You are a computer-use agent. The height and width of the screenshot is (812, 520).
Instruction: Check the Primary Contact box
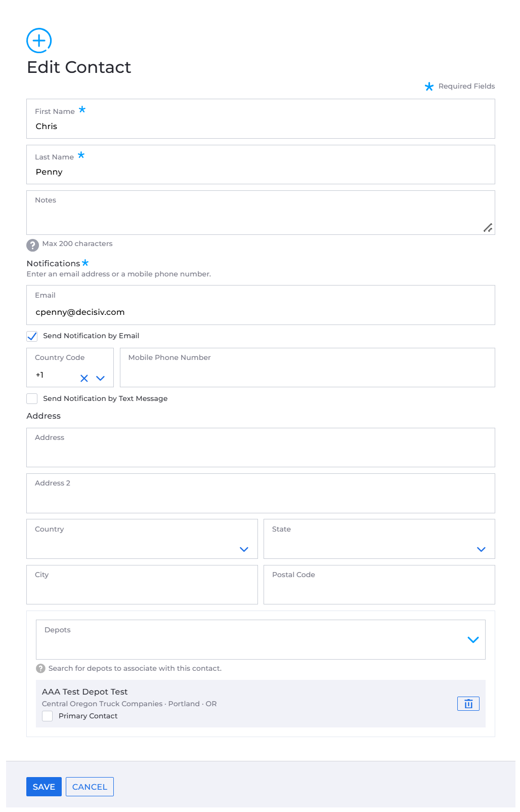pos(47,716)
